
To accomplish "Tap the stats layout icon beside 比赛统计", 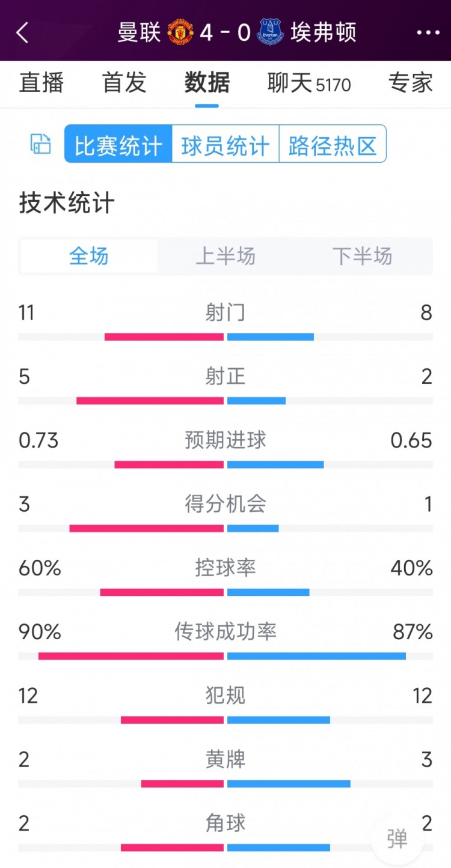I will pos(41,144).
